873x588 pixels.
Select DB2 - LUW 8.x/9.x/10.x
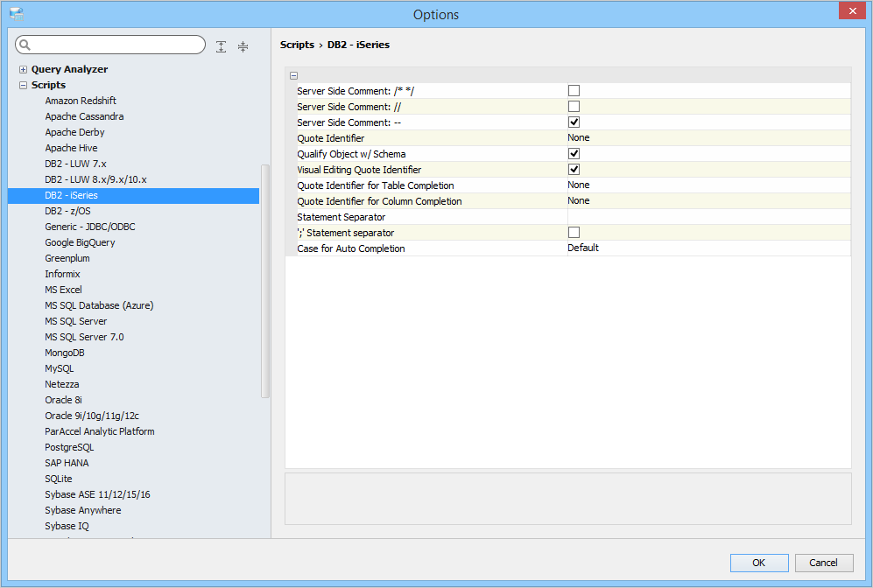[95, 179]
